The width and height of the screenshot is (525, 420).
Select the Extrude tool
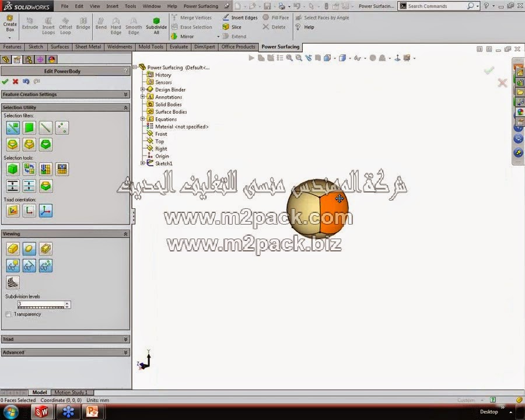point(30,24)
